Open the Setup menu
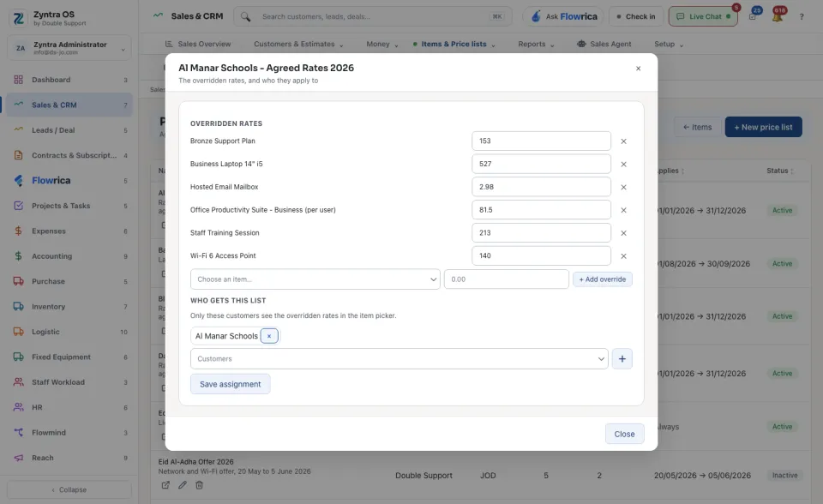Screen dimensions: 823x504 [x=669, y=44]
